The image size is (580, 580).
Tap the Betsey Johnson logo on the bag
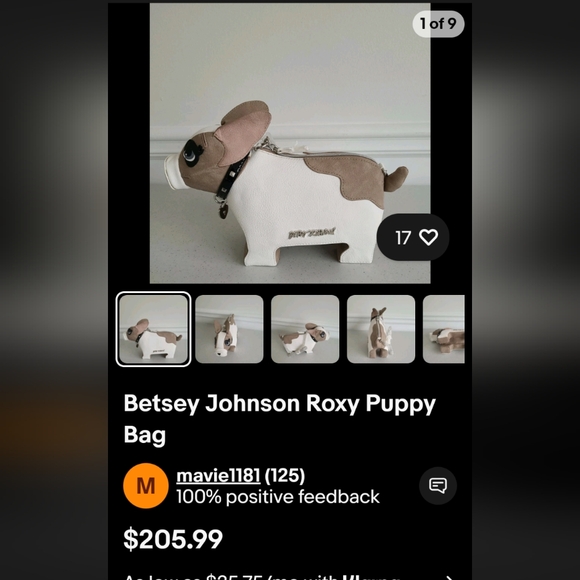click(311, 234)
